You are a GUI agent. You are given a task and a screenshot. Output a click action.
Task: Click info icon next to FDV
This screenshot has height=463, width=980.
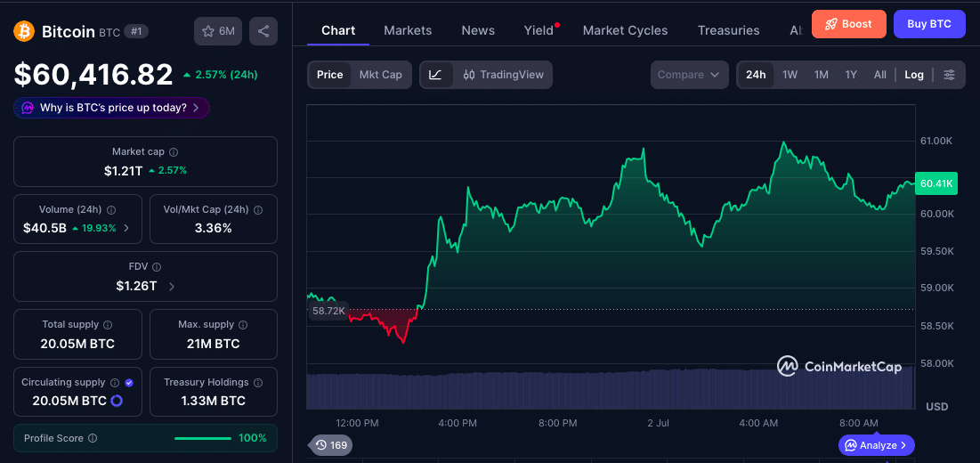(157, 267)
